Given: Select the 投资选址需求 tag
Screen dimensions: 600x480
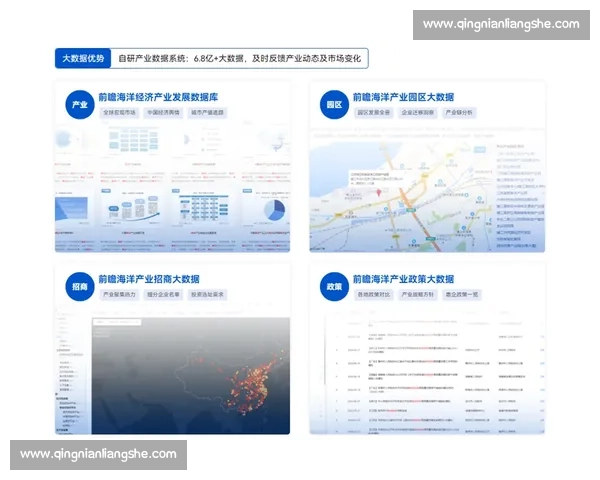Looking at the screenshot, I should (207, 294).
